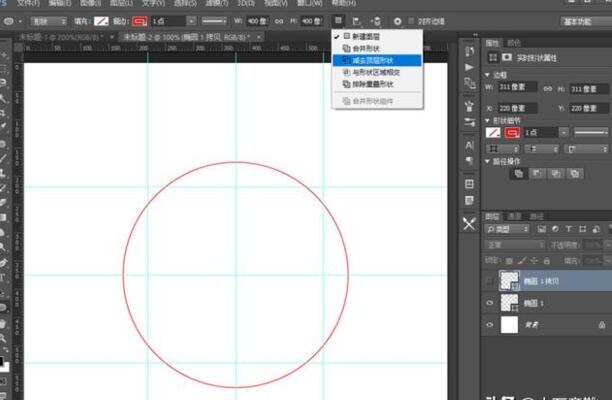Toggle the 对齐边缘 checkbox
Screen dimensions: 612x400
point(411,21)
